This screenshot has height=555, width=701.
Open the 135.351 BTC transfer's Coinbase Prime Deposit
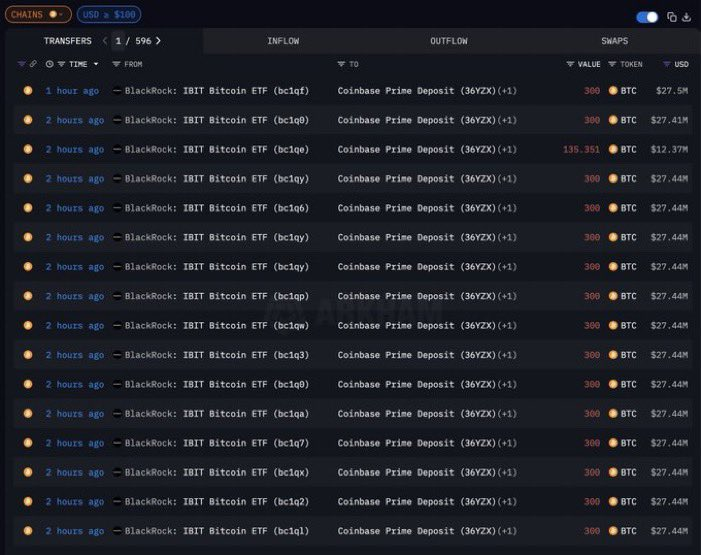(x=418, y=150)
